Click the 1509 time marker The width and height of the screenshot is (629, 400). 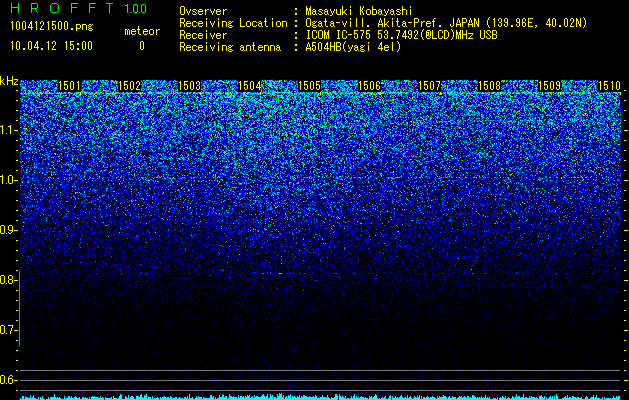(x=550, y=86)
